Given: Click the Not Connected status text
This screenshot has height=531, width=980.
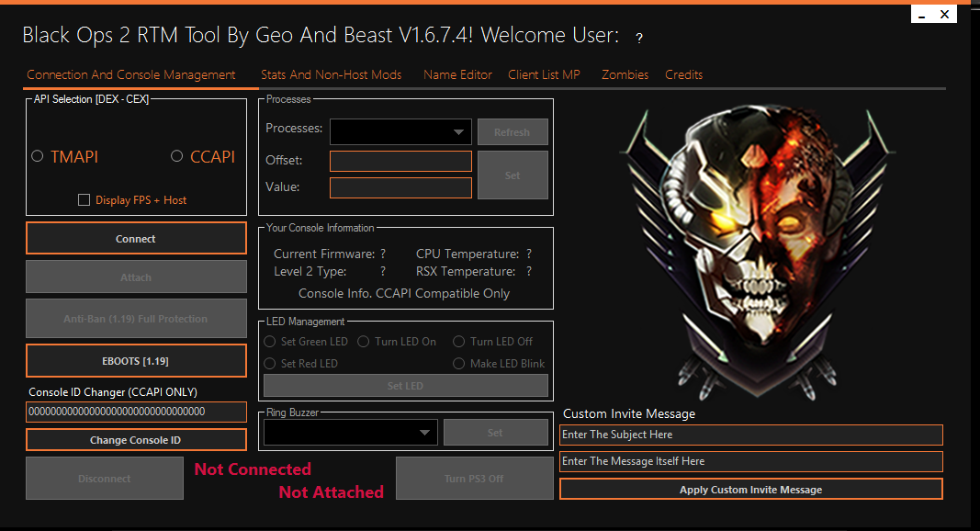Looking at the screenshot, I should (x=253, y=469).
